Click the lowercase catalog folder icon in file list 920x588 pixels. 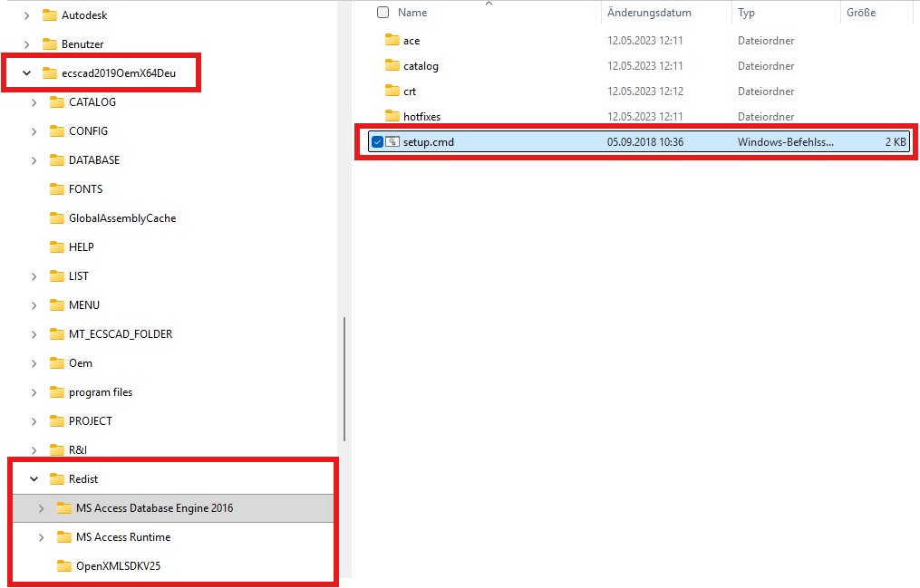click(392, 65)
